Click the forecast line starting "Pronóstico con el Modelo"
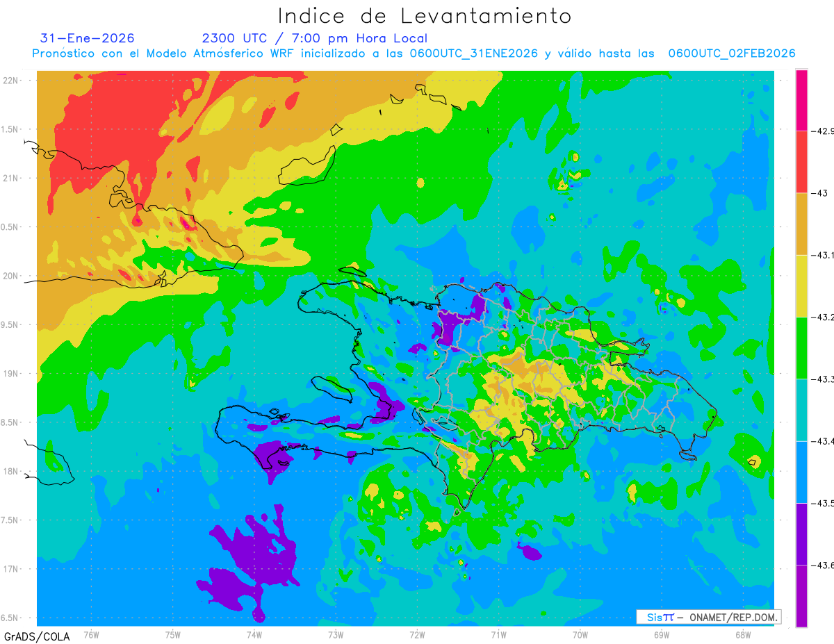 414,53
